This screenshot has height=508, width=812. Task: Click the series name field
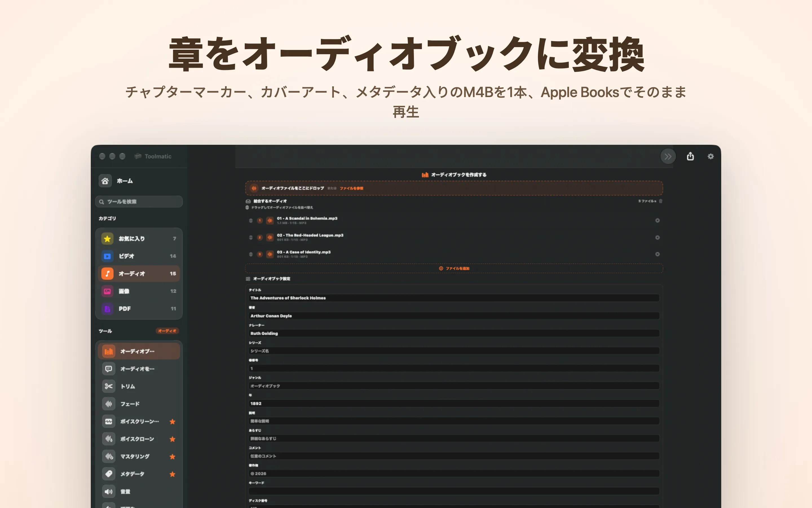(x=454, y=351)
